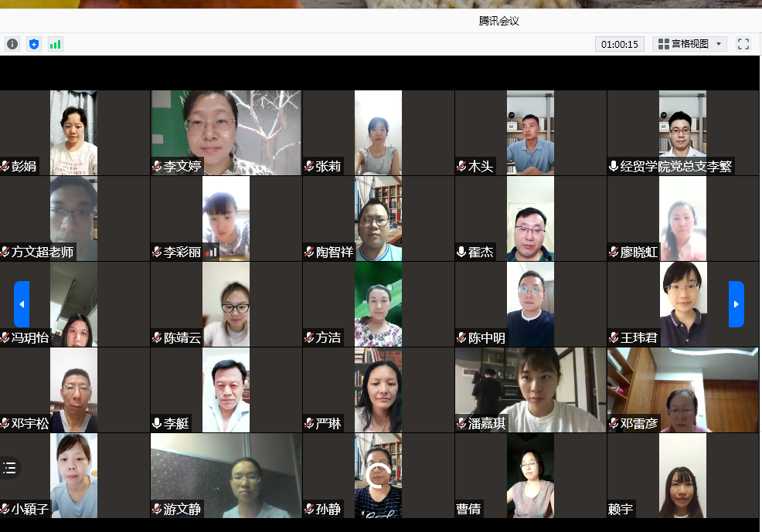Click the blue security shield icon
Screen dimensions: 762x532
[34, 44]
